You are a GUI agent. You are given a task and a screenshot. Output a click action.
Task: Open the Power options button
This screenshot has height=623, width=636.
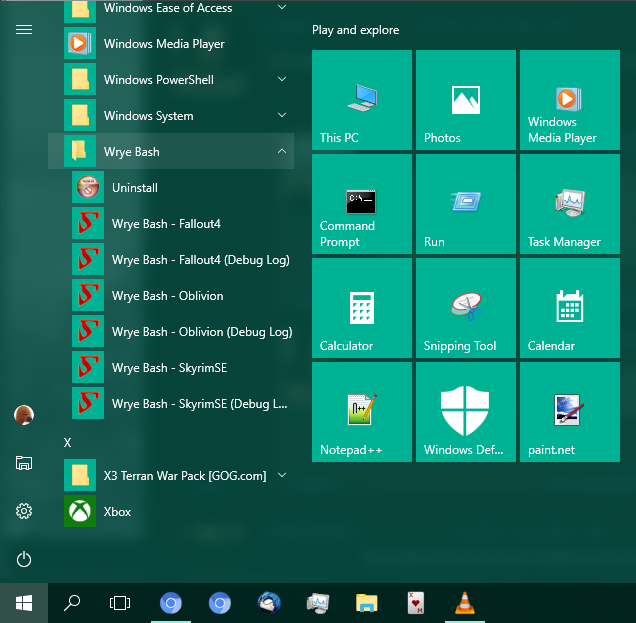coord(24,559)
